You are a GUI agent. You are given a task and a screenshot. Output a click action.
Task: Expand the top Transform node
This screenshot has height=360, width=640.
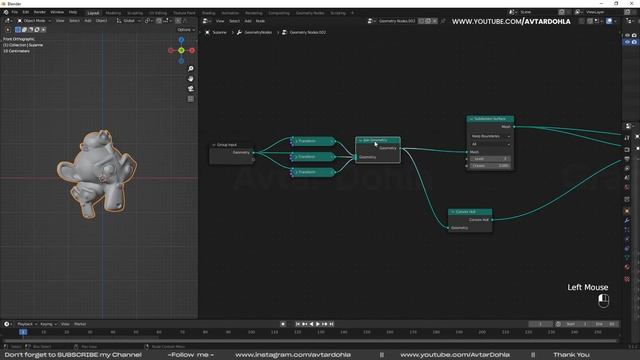[296, 141]
